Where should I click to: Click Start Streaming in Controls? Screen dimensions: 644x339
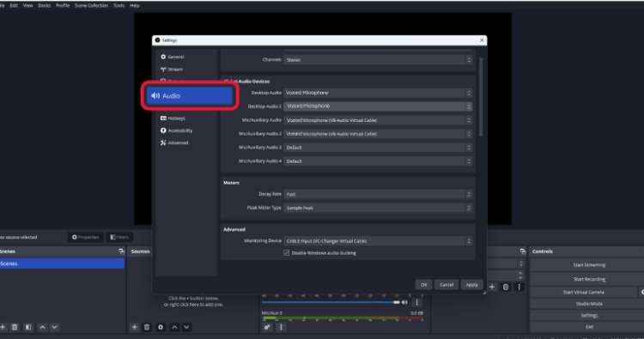[589, 264]
